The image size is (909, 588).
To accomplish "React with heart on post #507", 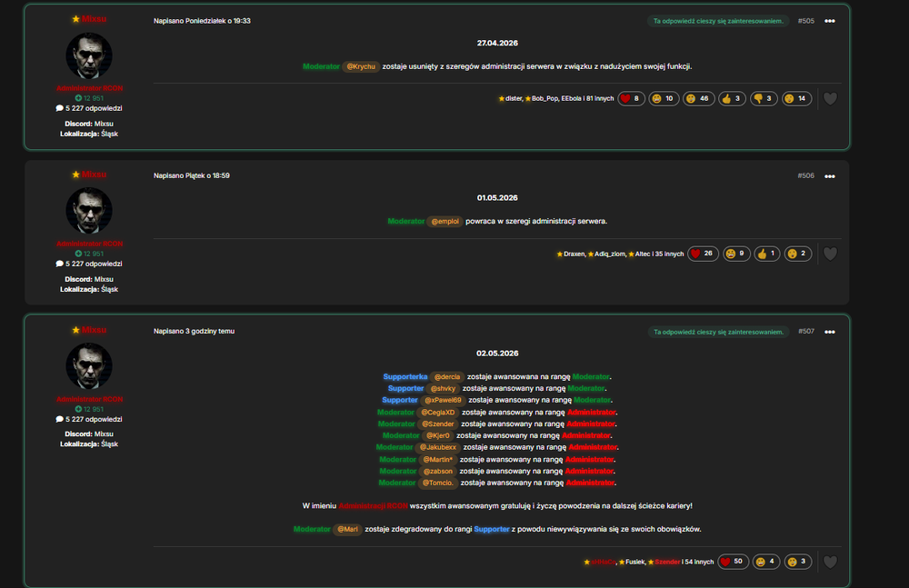I will point(830,562).
